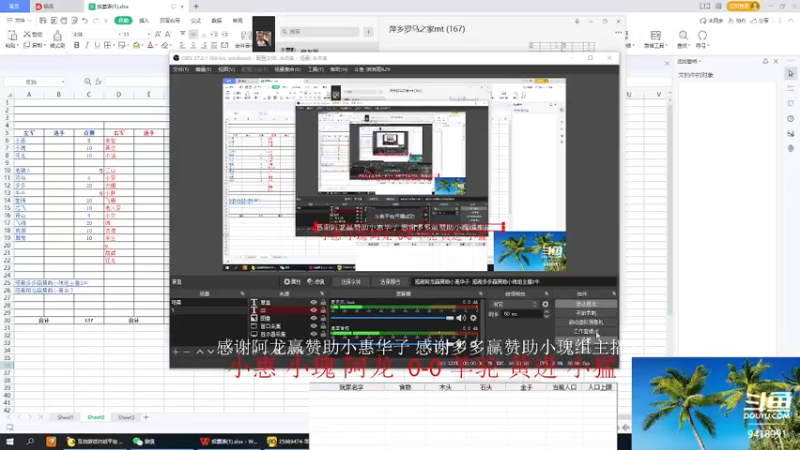Toggle visibility eye of first text source in OBS

pos(314,303)
